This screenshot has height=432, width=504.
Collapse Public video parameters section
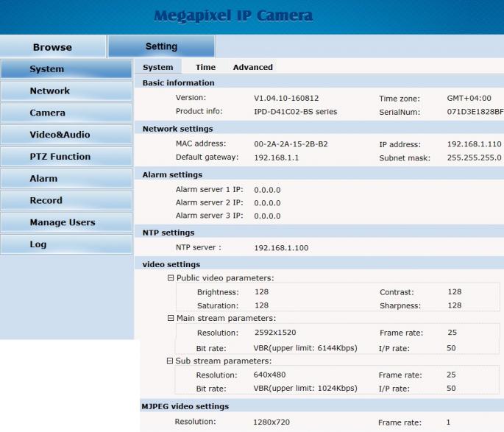pyautogui.click(x=171, y=278)
